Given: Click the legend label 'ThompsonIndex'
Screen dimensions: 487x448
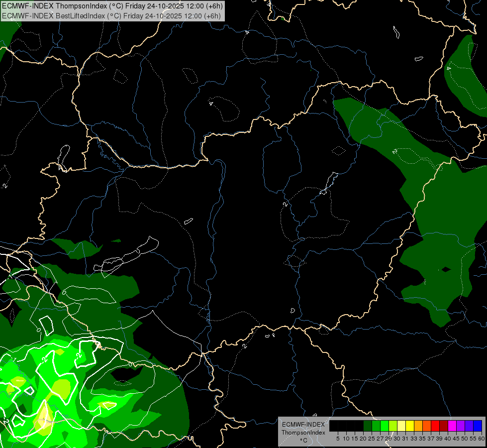Looking at the screenshot, I should pyautogui.click(x=303, y=433).
